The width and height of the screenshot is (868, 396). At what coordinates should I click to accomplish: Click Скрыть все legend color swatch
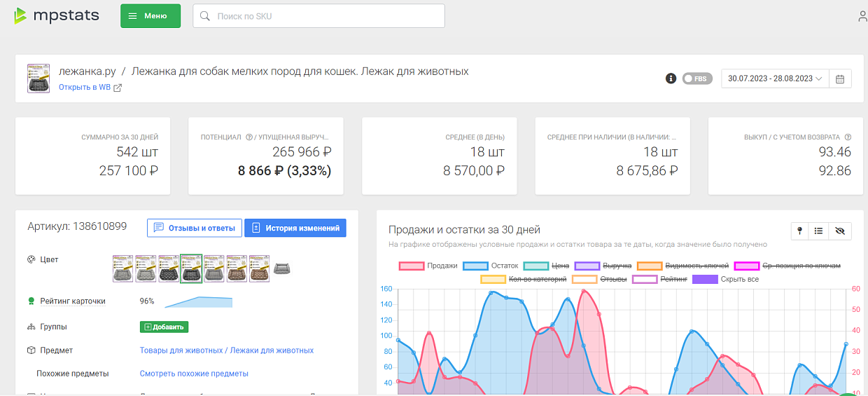[704, 279]
